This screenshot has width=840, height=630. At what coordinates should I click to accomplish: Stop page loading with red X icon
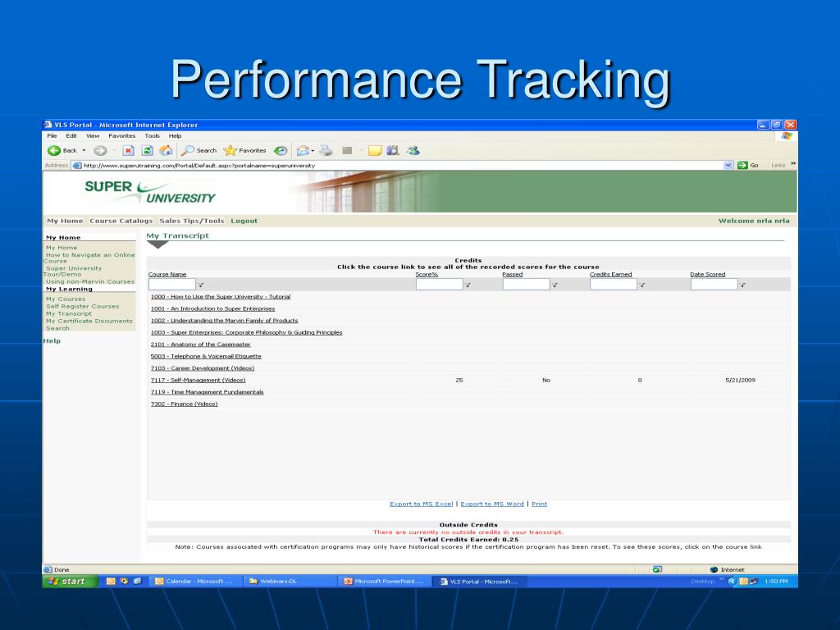point(128,151)
